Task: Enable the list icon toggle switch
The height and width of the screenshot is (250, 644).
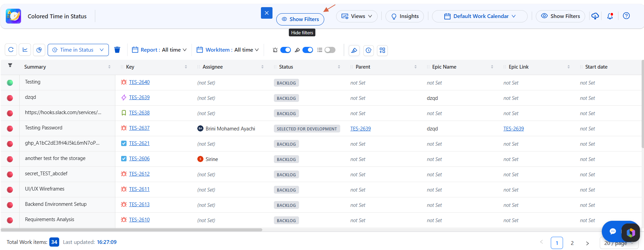Action: click(x=330, y=50)
